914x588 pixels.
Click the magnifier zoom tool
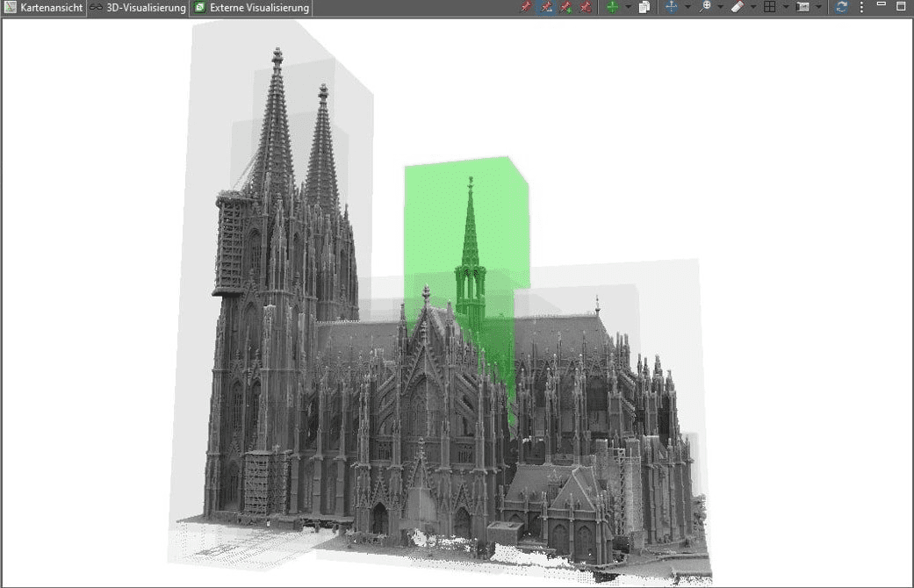705,7
